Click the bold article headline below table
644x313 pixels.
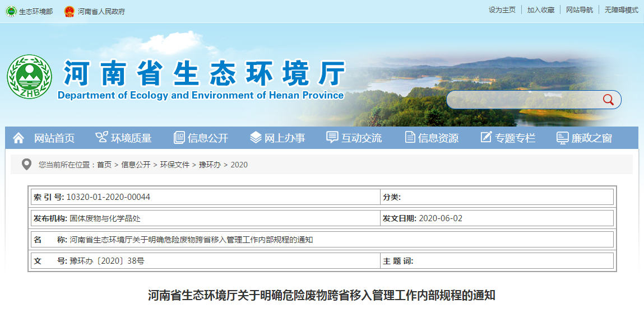tap(322, 295)
